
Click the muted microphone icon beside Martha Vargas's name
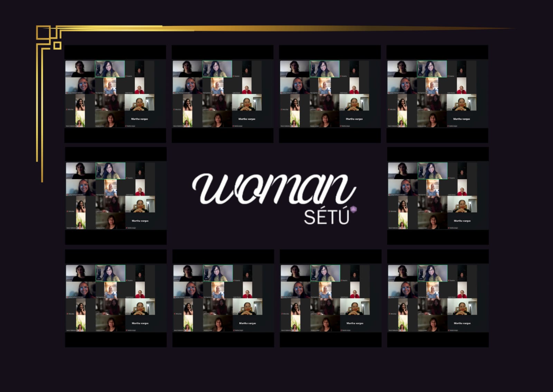pyautogui.click(x=125, y=126)
